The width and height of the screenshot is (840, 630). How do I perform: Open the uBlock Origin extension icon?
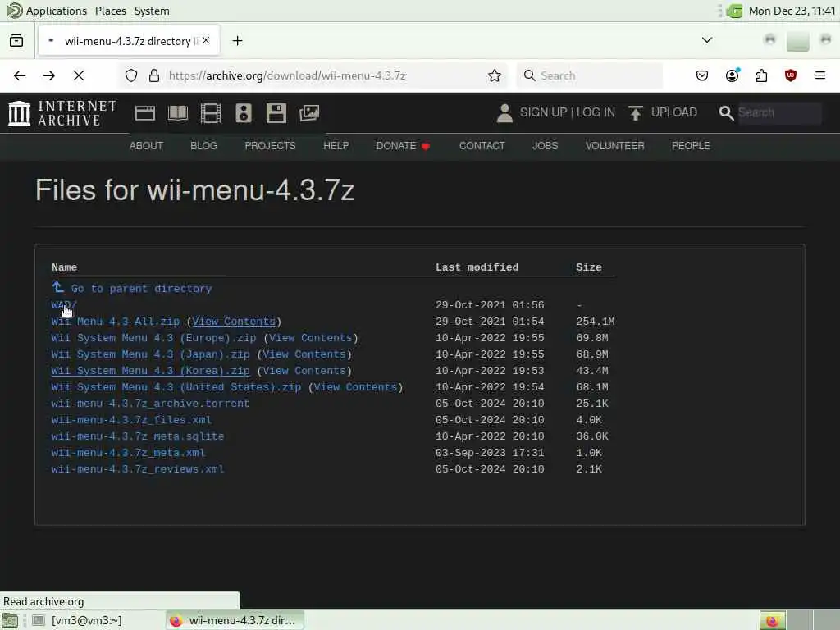pyautogui.click(x=791, y=75)
